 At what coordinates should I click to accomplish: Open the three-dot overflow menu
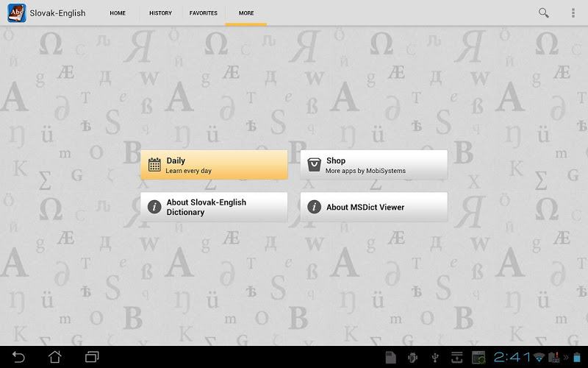(x=573, y=13)
